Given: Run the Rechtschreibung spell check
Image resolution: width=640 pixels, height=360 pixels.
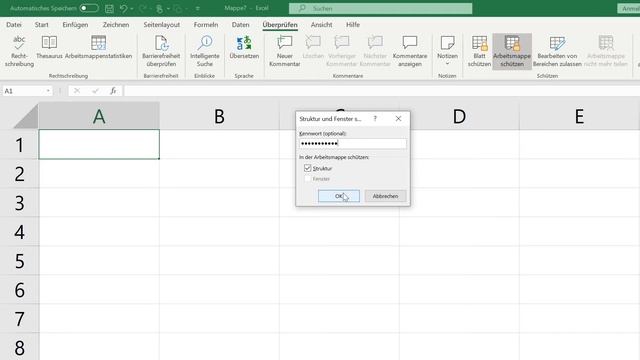Looking at the screenshot, I should click(19, 51).
